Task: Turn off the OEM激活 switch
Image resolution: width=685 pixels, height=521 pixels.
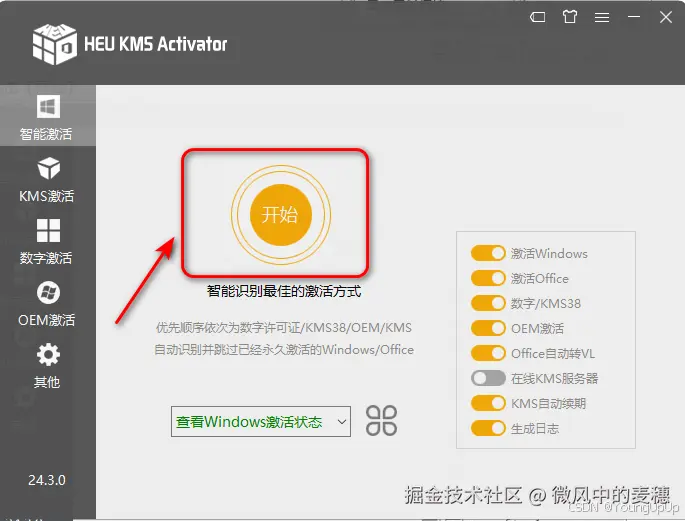Action: point(488,328)
